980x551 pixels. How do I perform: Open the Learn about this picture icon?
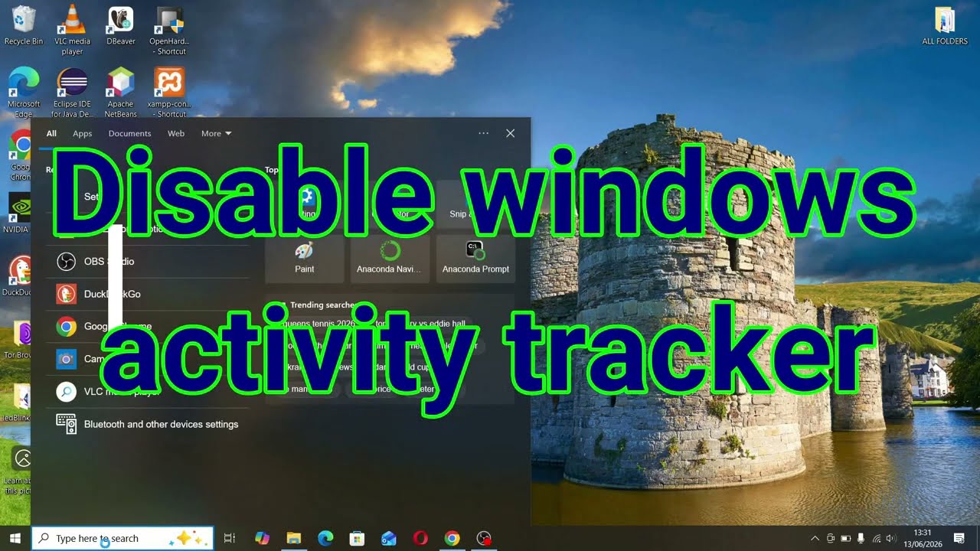click(18, 470)
